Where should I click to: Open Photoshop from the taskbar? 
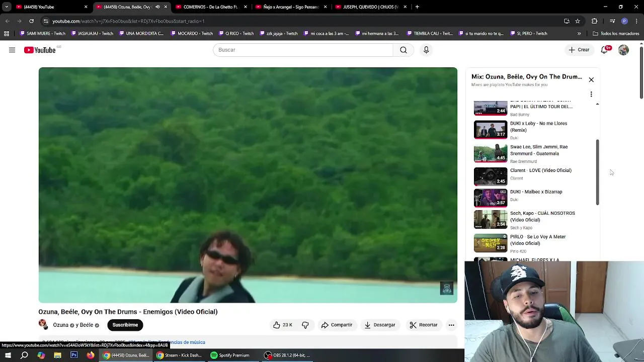(74, 355)
